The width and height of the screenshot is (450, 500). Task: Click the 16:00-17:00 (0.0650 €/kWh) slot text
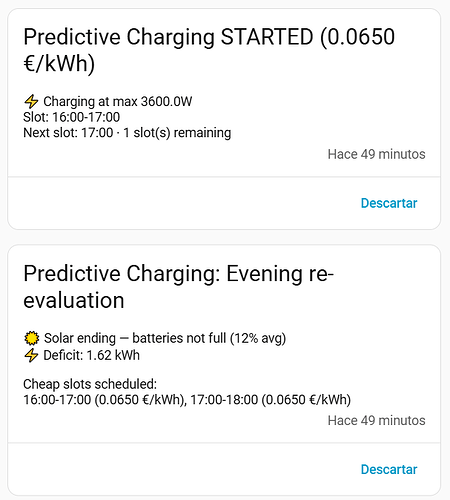click(105, 400)
